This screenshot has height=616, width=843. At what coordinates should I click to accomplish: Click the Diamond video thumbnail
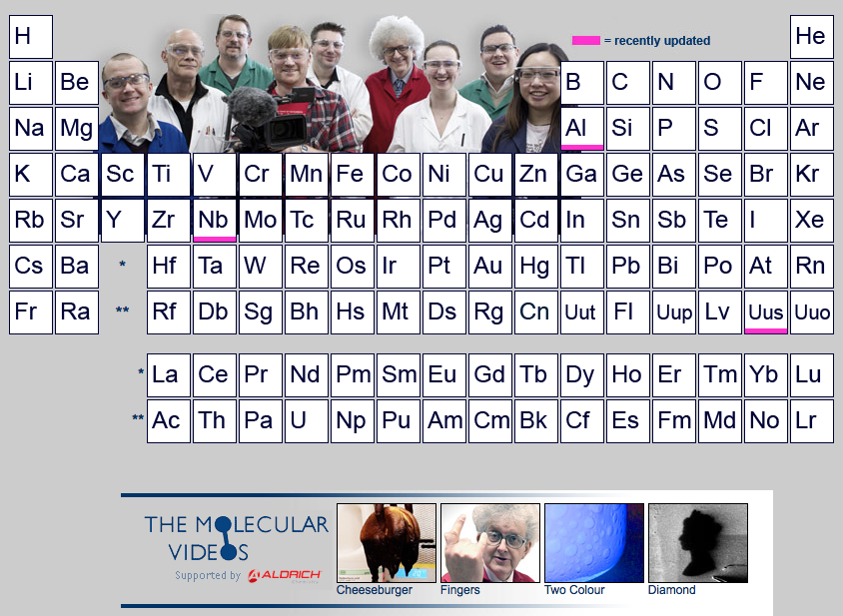pos(698,543)
